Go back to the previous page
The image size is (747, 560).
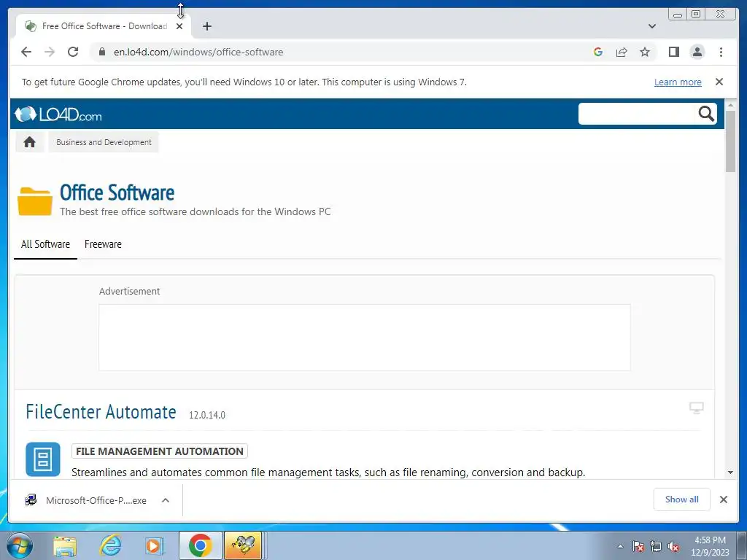coord(26,52)
